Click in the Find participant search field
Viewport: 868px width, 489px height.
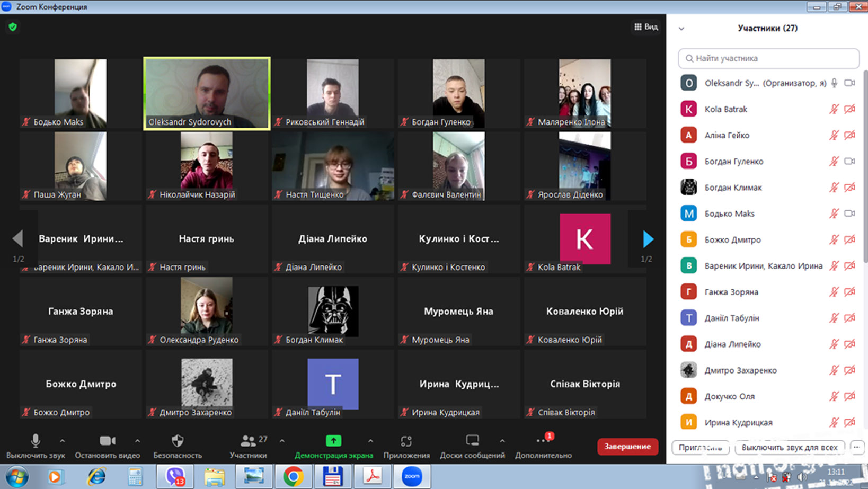[x=768, y=58]
